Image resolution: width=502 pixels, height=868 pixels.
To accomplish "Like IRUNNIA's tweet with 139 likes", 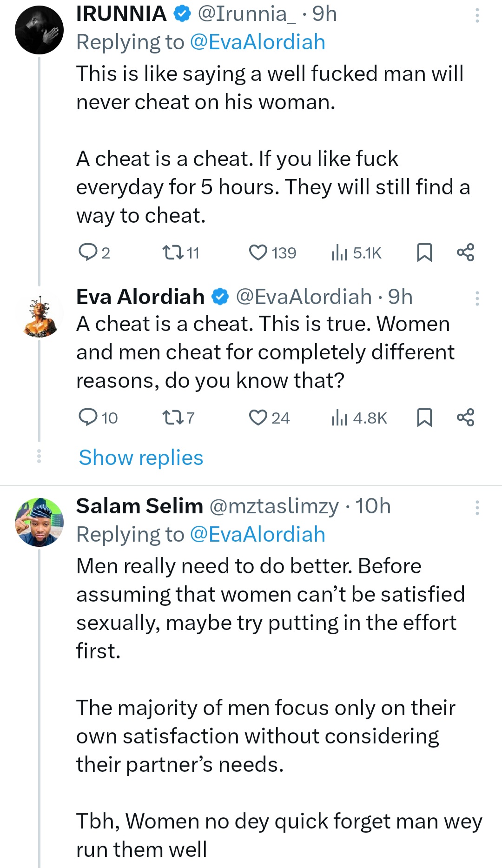I will (x=258, y=252).
